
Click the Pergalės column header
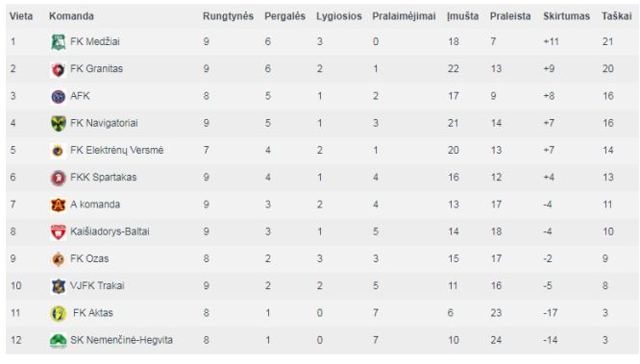[284, 16]
